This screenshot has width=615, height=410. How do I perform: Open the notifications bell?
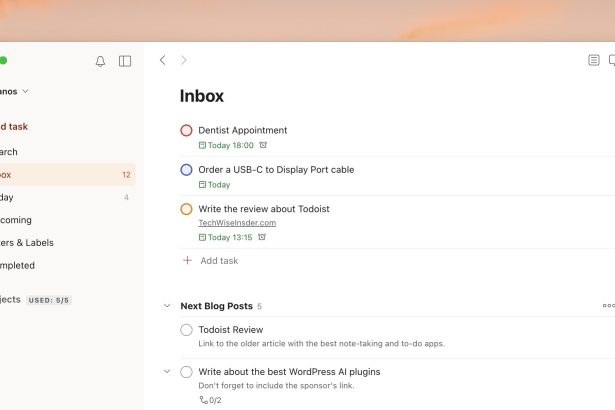(x=100, y=61)
